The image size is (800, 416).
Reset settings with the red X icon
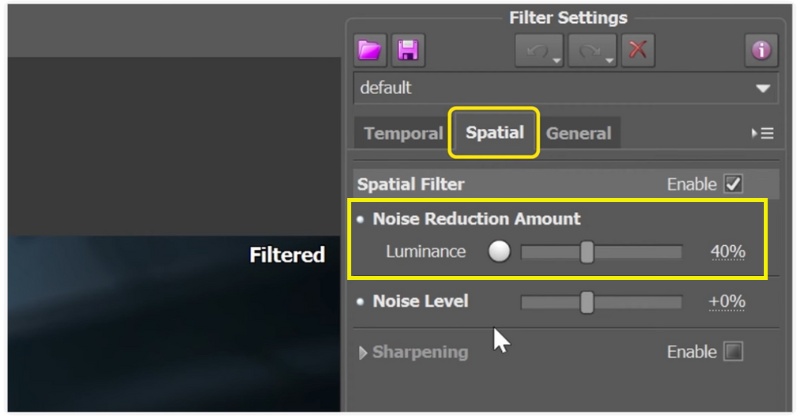[x=637, y=50]
